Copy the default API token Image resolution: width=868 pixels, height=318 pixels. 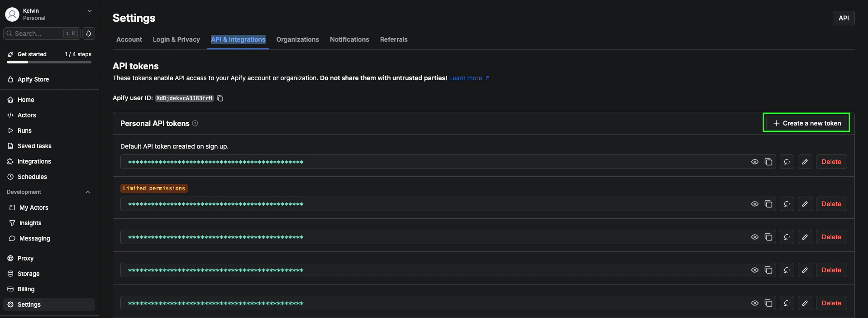[x=768, y=162]
